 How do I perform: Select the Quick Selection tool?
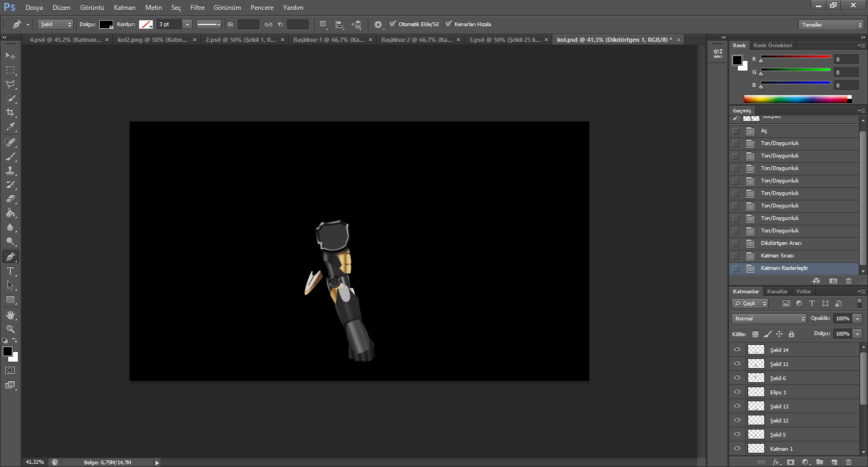point(10,98)
